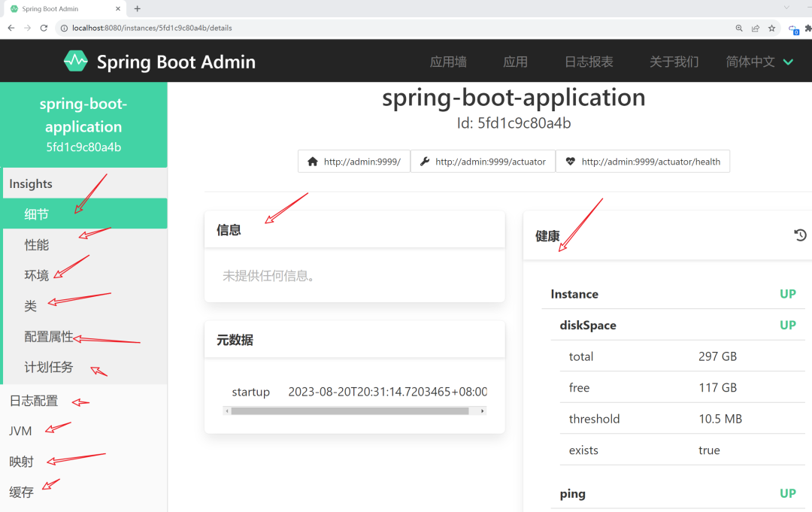Open a new browser tab with plus
The image size is (812, 512).
138,9
